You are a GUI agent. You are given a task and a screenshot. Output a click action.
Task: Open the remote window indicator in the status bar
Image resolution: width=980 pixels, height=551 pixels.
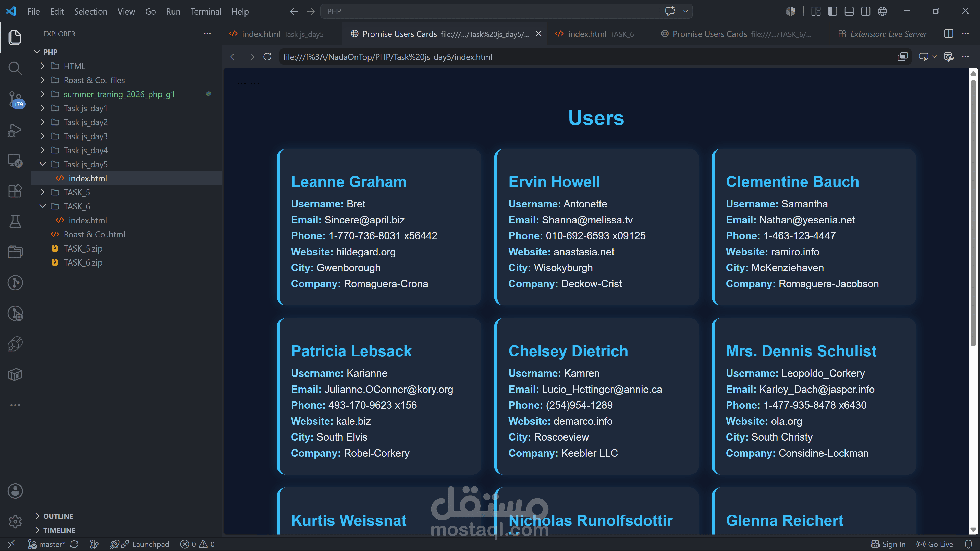[11, 544]
